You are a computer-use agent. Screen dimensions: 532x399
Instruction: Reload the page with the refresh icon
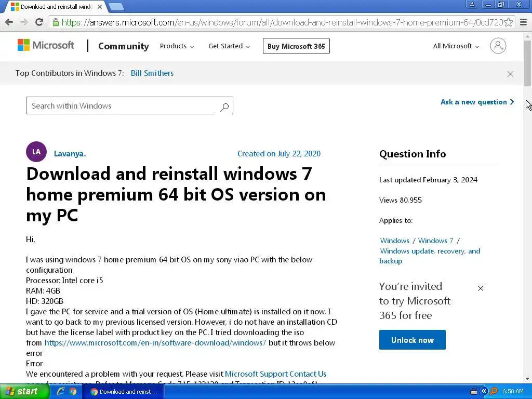(39, 22)
